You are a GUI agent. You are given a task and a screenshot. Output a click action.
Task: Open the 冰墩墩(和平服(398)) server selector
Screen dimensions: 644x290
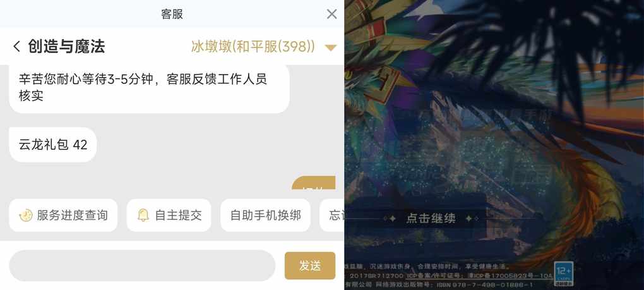pos(253,47)
